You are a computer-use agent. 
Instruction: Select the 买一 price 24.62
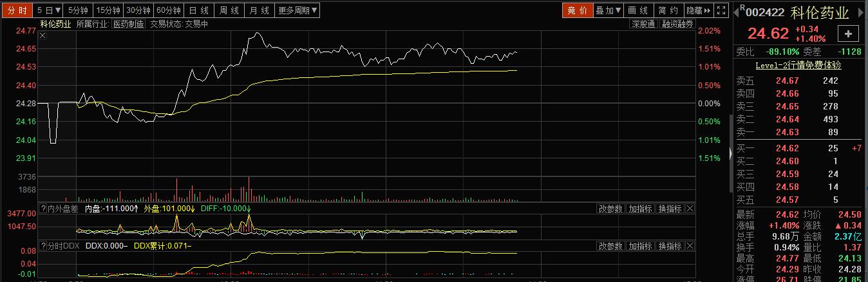(788, 149)
